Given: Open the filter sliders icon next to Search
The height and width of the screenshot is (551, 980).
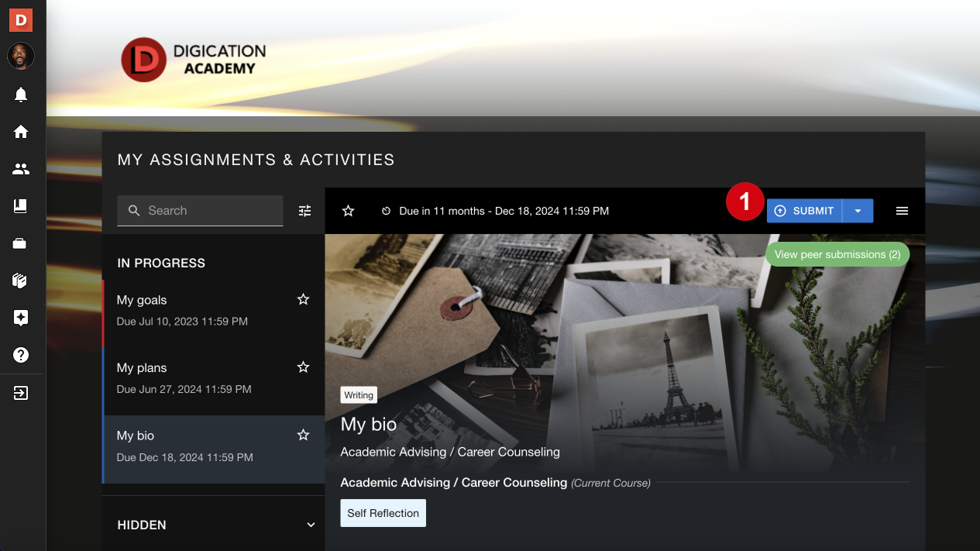Looking at the screenshot, I should (x=305, y=211).
